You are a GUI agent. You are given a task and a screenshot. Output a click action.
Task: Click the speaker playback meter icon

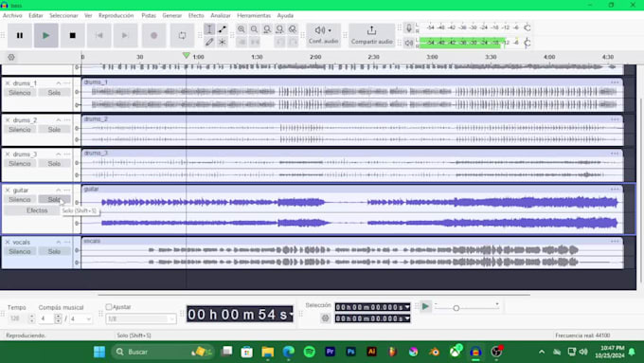click(x=409, y=43)
